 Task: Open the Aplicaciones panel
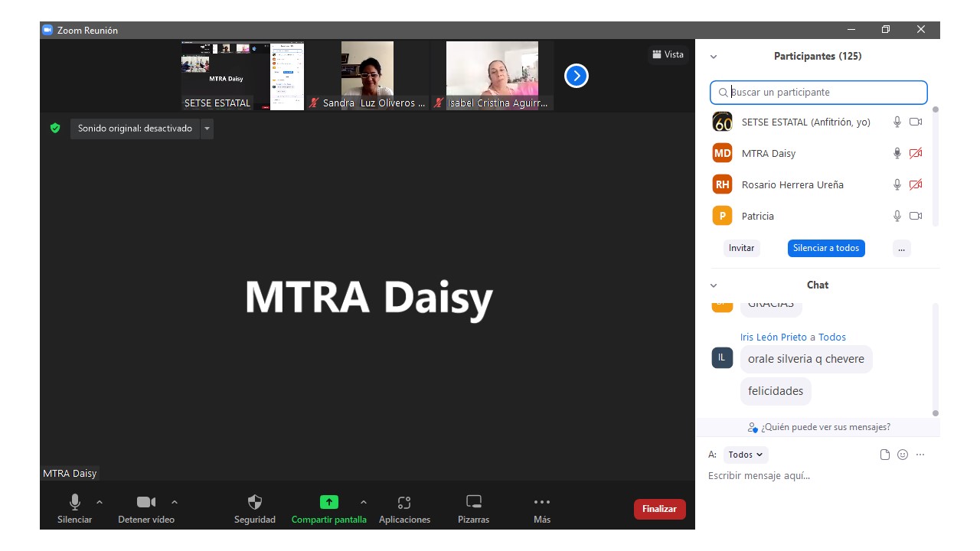(404, 503)
